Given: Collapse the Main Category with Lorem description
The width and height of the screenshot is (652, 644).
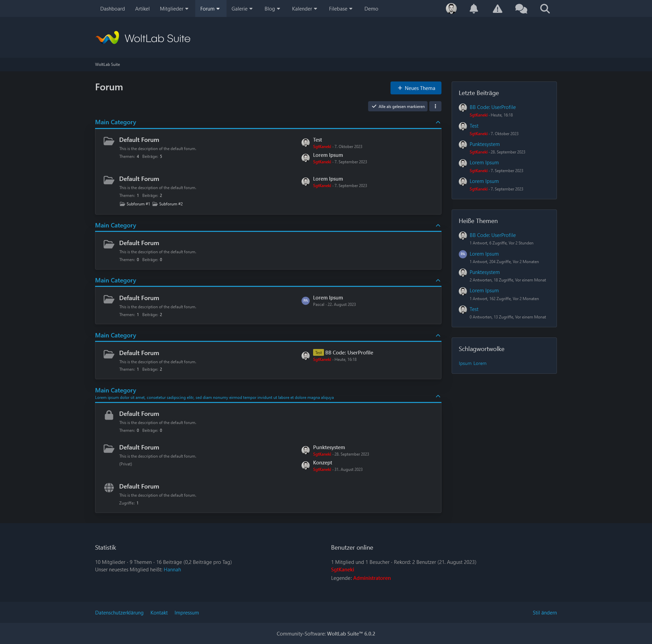Looking at the screenshot, I should click(x=438, y=396).
